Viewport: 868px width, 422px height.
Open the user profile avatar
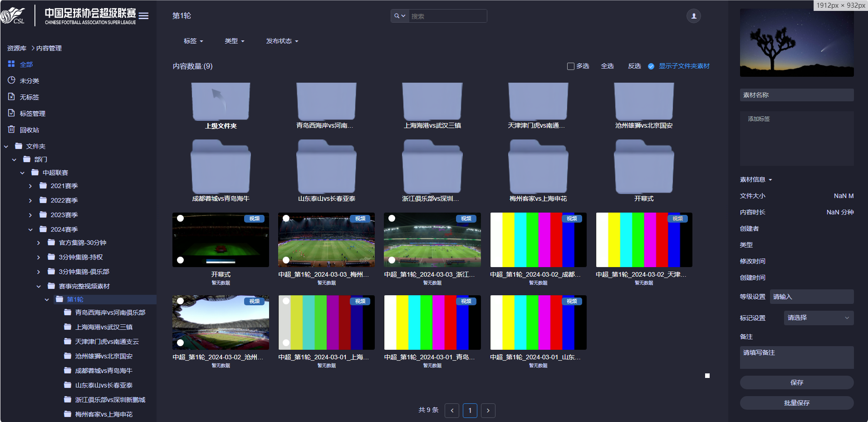693,16
